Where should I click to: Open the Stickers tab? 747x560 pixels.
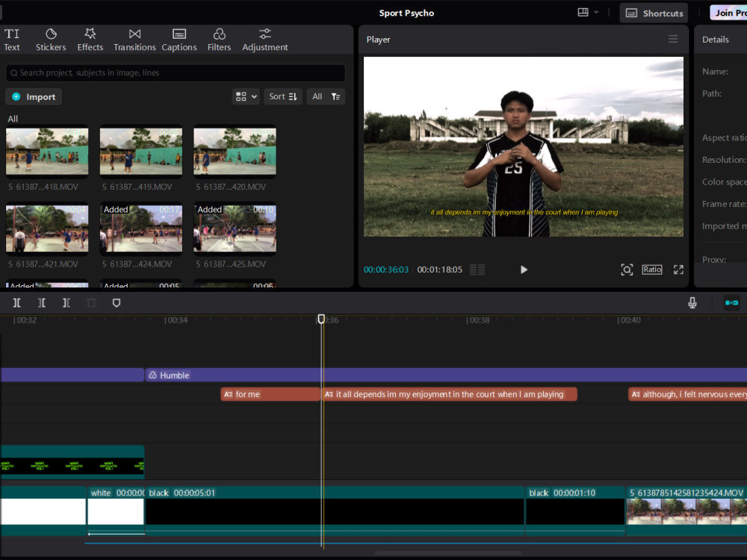point(51,40)
